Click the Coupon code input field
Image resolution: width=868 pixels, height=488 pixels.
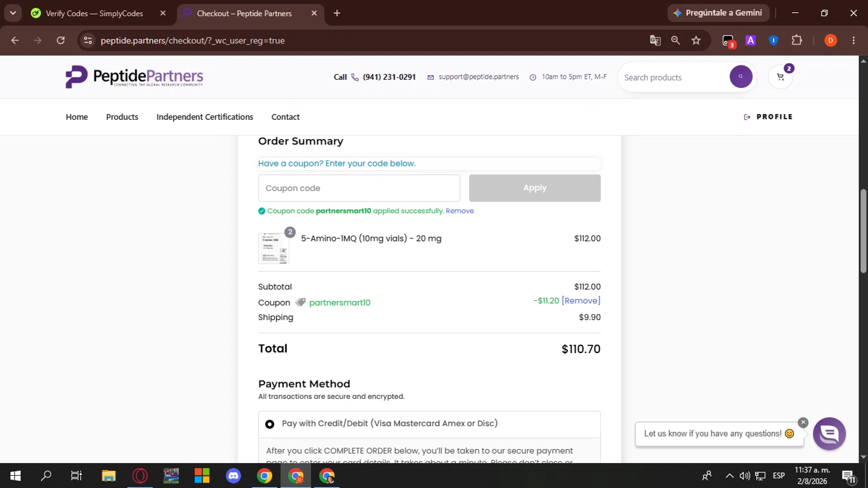359,188
